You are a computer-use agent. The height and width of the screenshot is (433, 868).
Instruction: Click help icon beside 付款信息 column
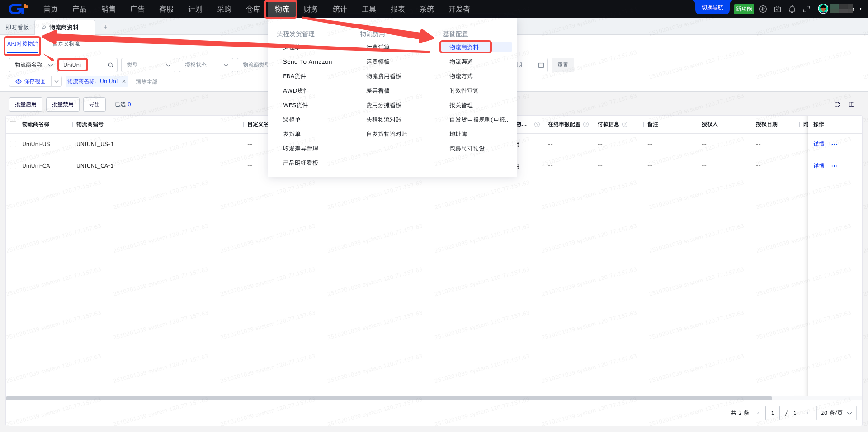tap(625, 124)
